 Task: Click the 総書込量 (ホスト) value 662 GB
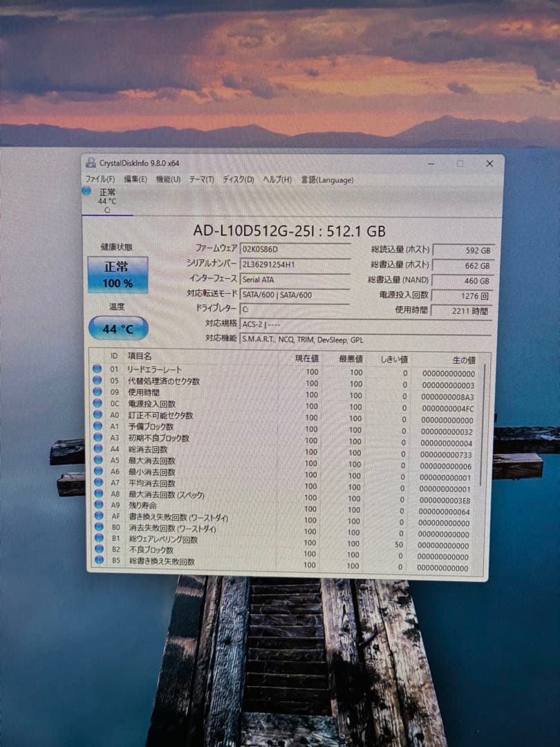coord(463,266)
